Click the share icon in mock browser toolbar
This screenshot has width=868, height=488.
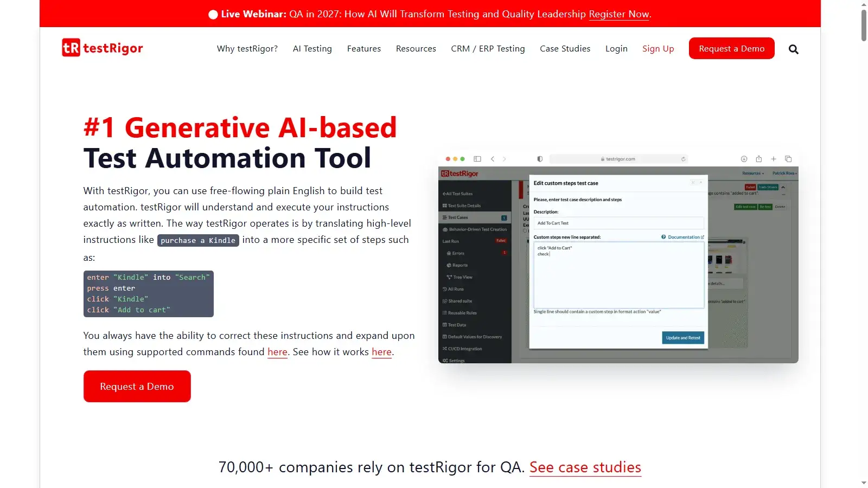759,159
